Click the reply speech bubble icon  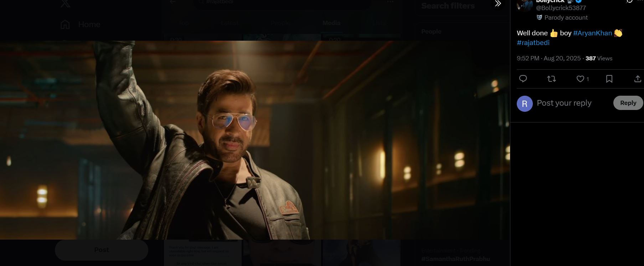pyautogui.click(x=523, y=79)
